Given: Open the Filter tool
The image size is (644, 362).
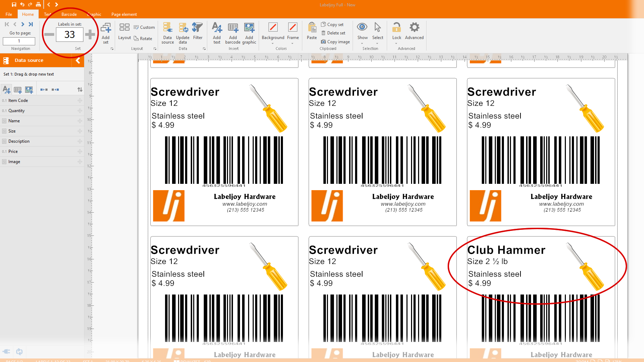Looking at the screenshot, I should point(197,32).
